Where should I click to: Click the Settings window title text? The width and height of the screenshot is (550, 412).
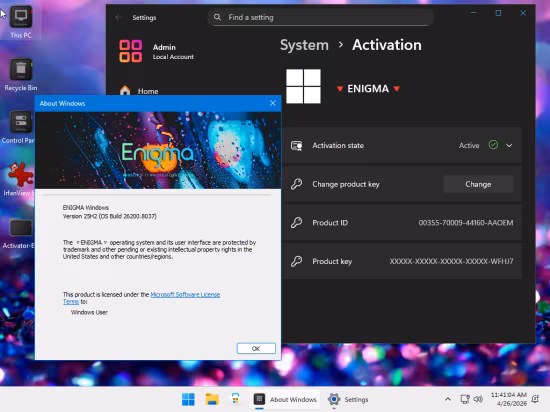144,18
